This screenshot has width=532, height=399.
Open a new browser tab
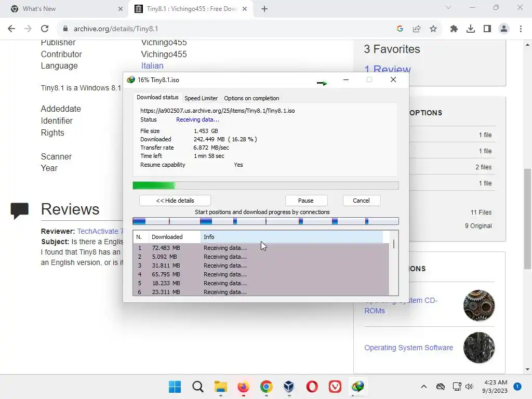264,9
